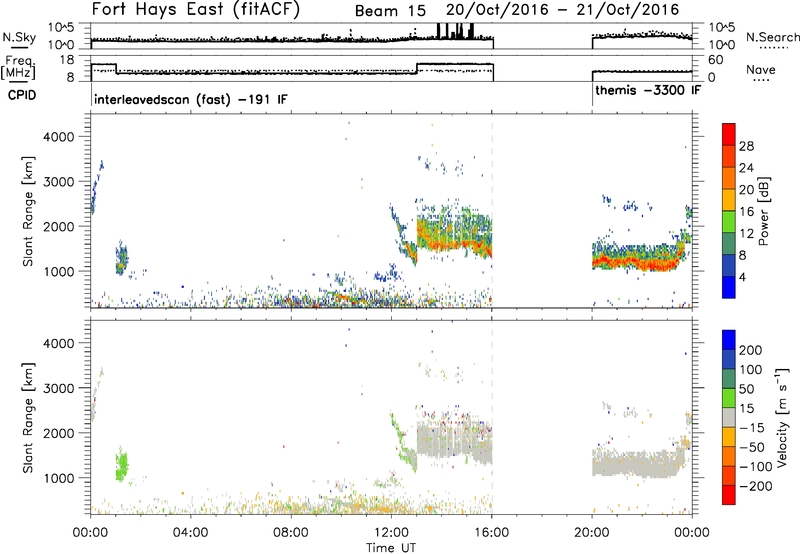800x554 pixels.
Task: Click the "CPID" row label
Action: click(22, 95)
